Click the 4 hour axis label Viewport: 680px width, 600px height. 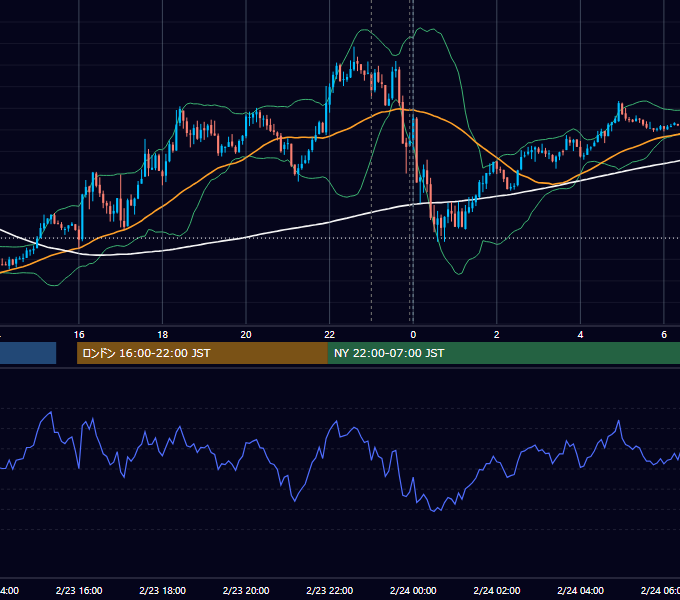580,335
